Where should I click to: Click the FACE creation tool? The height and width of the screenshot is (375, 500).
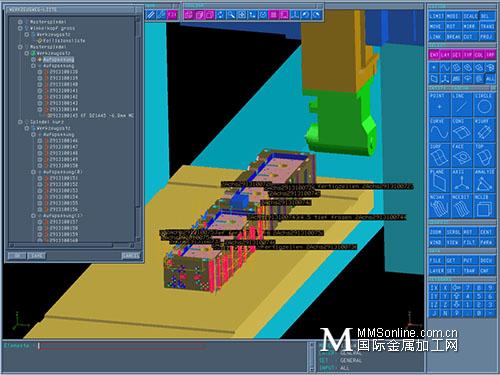462,156
